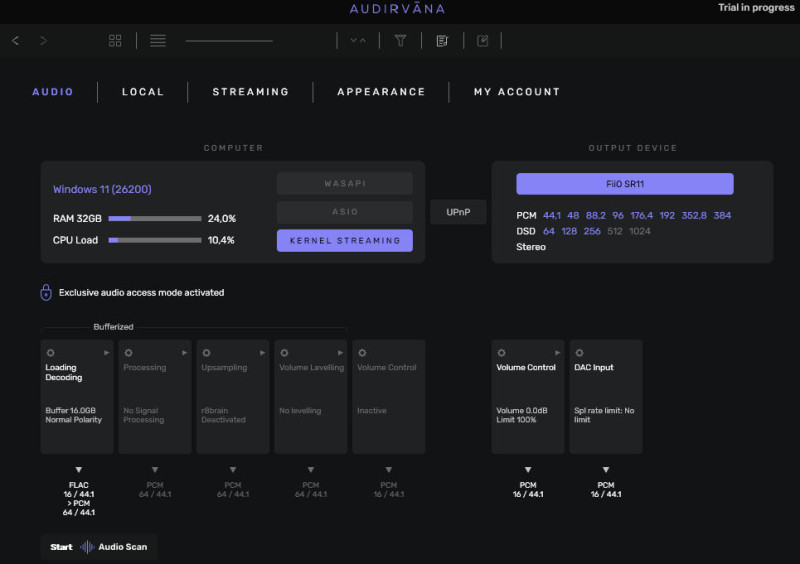
Task: Open the Upsampling r8brain card
Action: (233, 397)
